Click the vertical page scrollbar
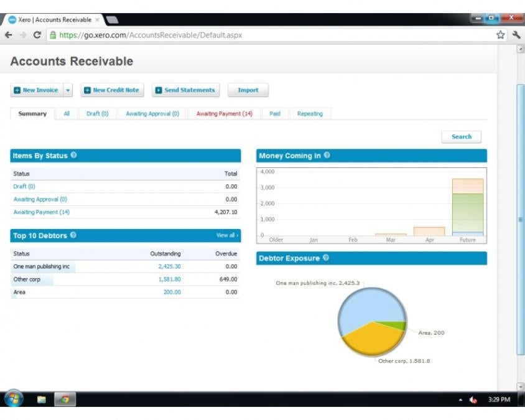 520,218
